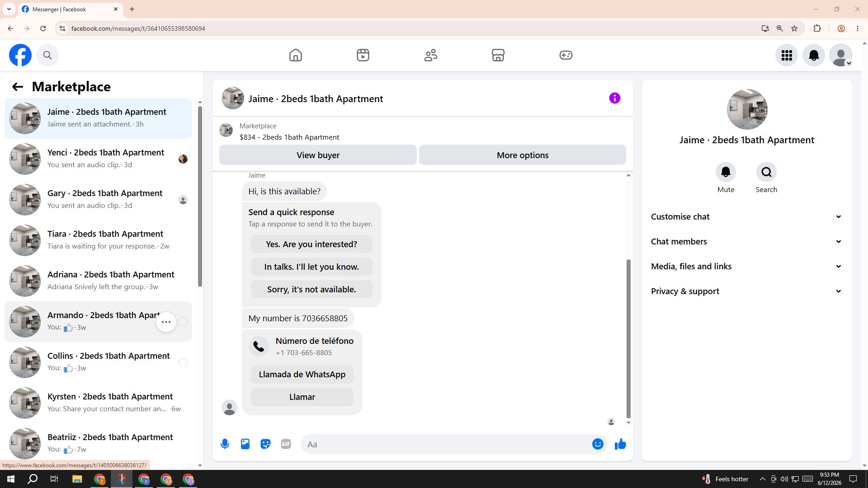Open Windows Start menu
The image size is (868, 488).
point(11,479)
